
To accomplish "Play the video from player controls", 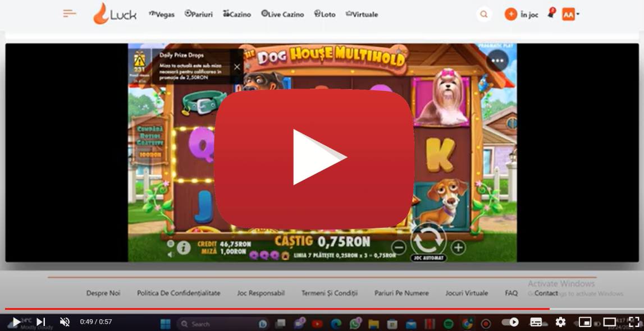I will [16, 322].
